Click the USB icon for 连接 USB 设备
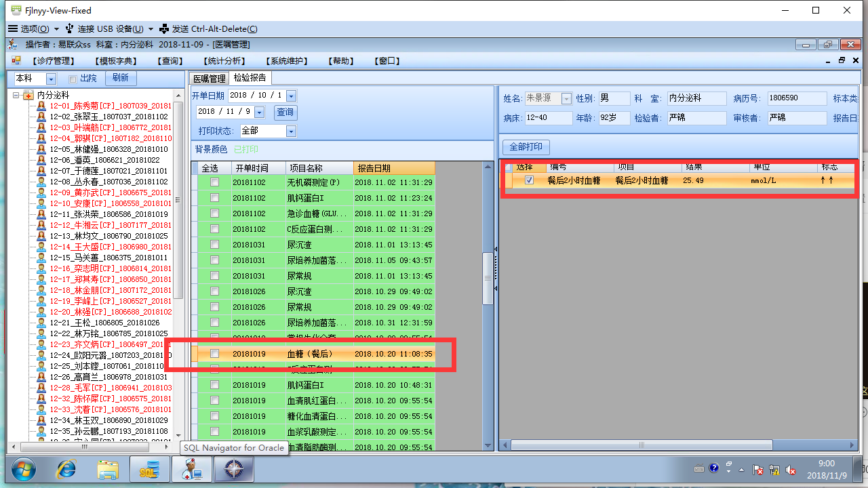This screenshot has width=868, height=488. (x=69, y=28)
